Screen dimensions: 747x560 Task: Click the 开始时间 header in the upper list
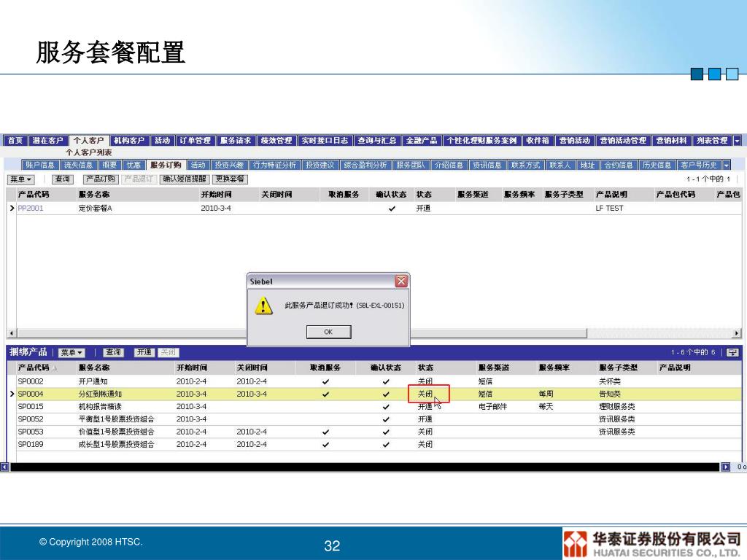pyautogui.click(x=216, y=194)
